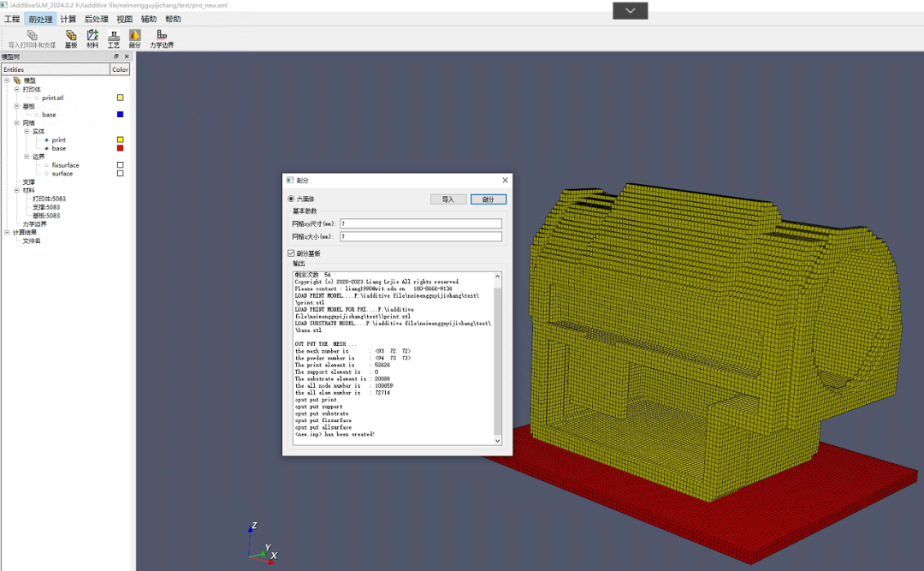Toggle visibility bullet of base under 基板

click(x=37, y=115)
